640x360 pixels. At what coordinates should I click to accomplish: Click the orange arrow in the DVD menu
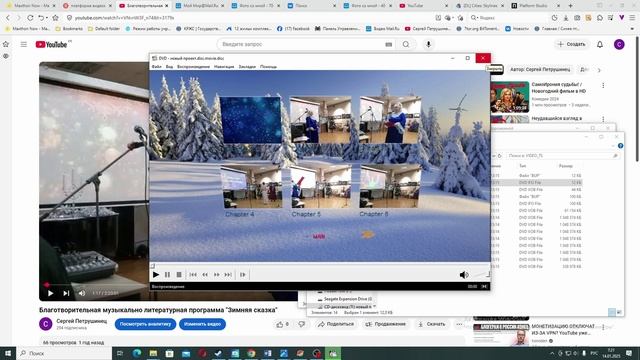(368, 234)
